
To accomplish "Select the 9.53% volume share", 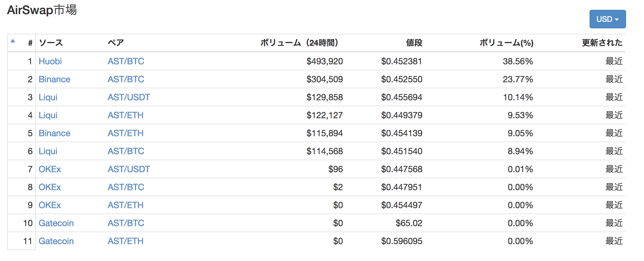I will [x=520, y=115].
